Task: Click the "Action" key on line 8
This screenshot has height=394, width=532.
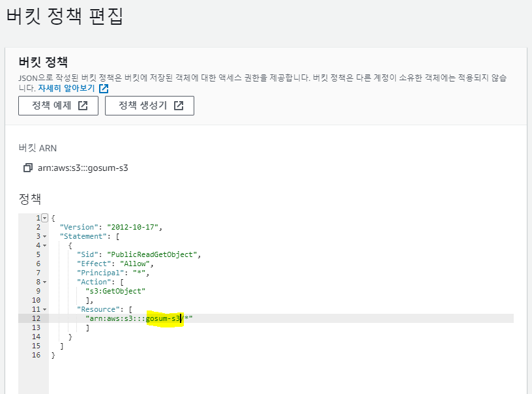Action: point(94,282)
